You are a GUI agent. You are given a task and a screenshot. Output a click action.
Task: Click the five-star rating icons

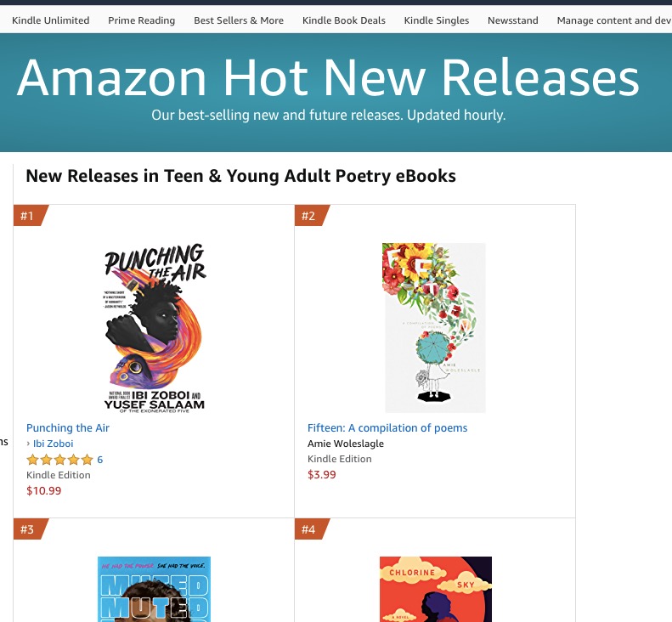click(x=59, y=460)
